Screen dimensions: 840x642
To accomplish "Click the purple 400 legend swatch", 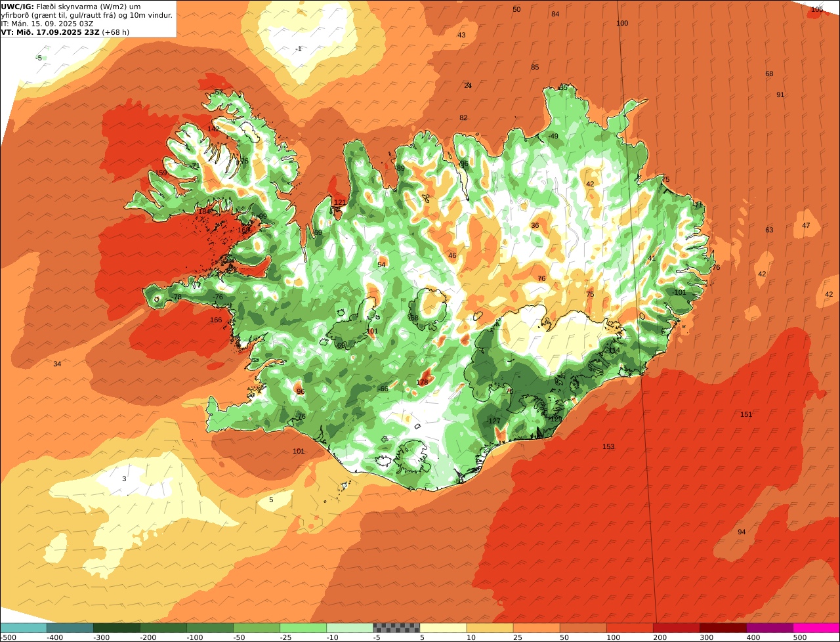I will [769, 628].
